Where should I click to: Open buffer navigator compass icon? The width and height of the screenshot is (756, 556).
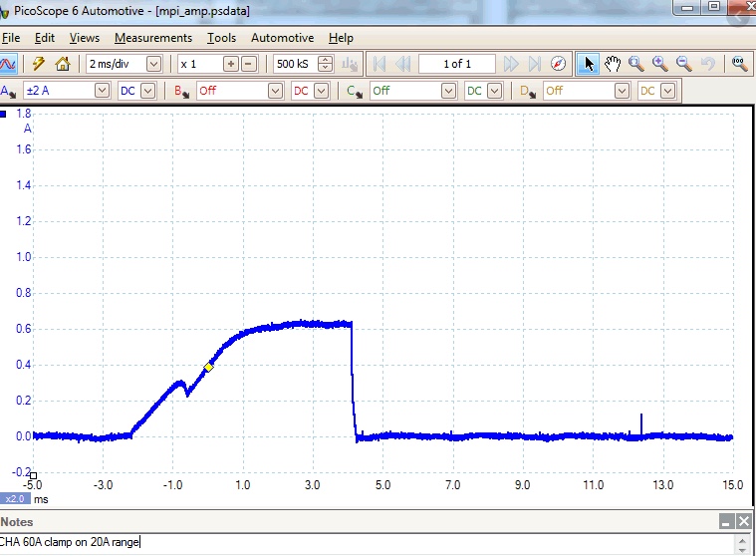point(558,64)
